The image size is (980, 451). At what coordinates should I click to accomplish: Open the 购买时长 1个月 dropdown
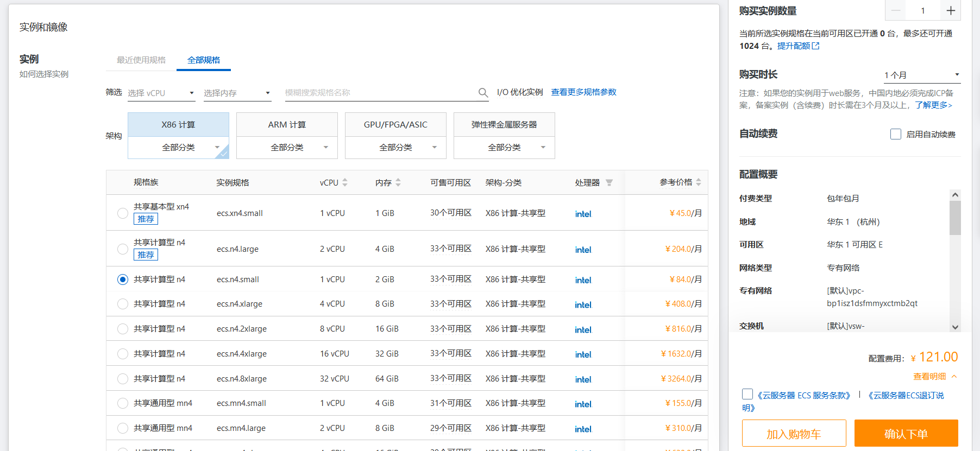[922, 75]
